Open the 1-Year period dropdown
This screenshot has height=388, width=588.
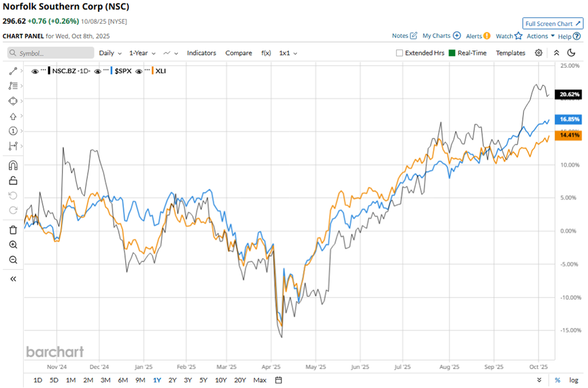pyautogui.click(x=142, y=53)
